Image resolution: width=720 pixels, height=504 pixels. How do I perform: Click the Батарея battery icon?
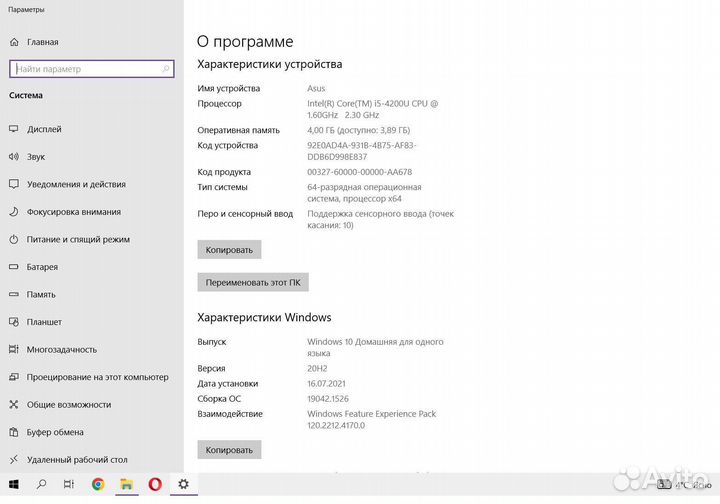(x=14, y=267)
